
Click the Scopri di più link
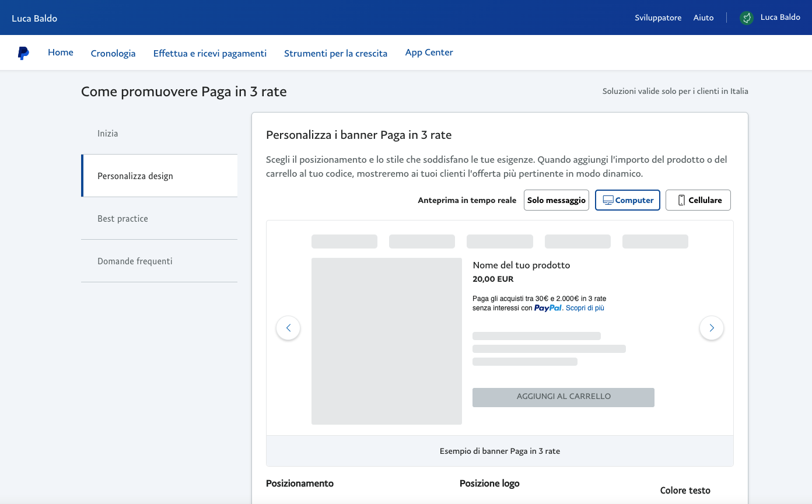click(x=585, y=308)
